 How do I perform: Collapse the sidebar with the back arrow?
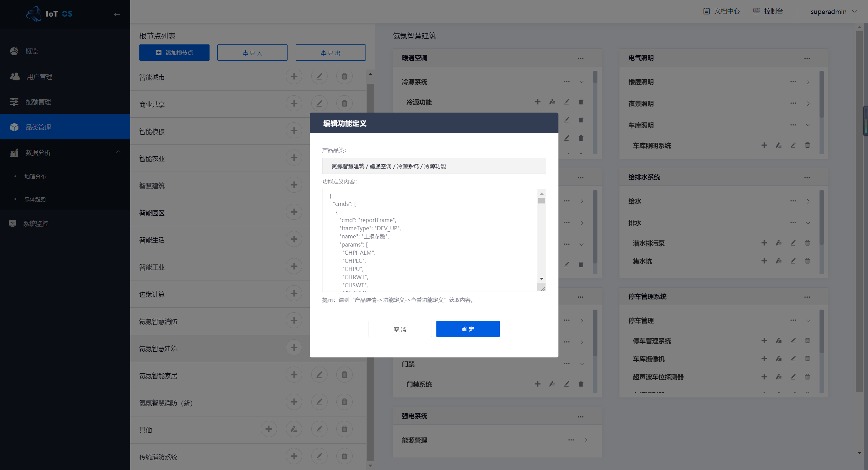[117, 14]
